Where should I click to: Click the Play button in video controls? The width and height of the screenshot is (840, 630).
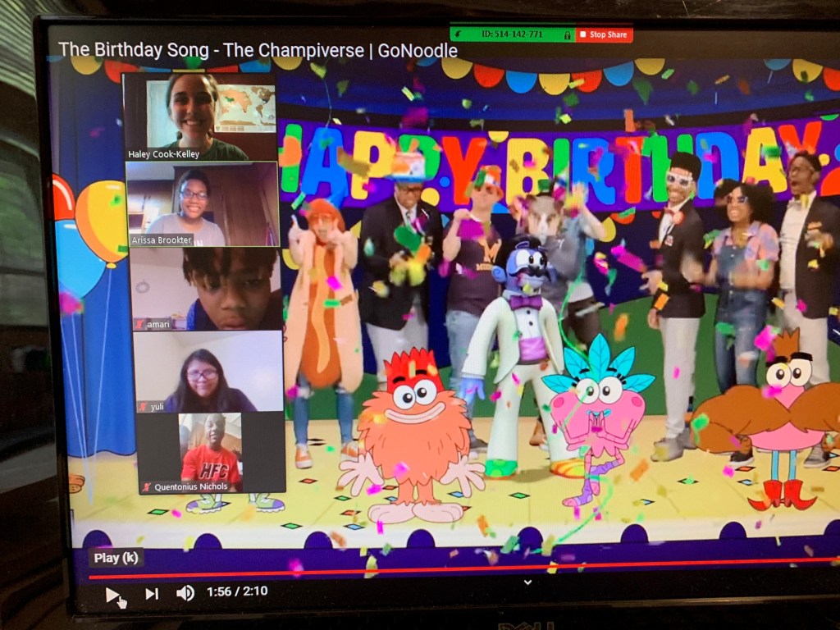(x=112, y=595)
